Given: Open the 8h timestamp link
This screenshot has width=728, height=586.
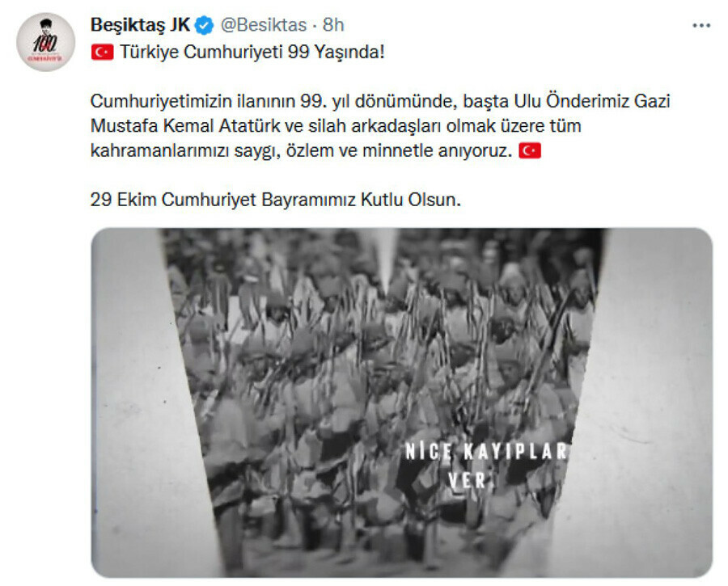Looking at the screenshot, I should pyautogui.click(x=333, y=25).
